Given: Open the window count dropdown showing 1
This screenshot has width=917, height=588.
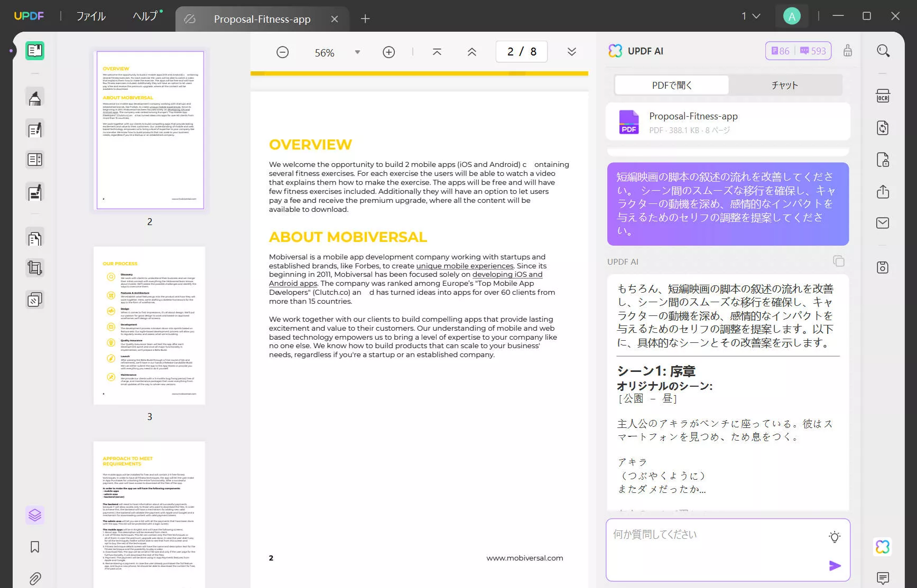Looking at the screenshot, I should (751, 16).
